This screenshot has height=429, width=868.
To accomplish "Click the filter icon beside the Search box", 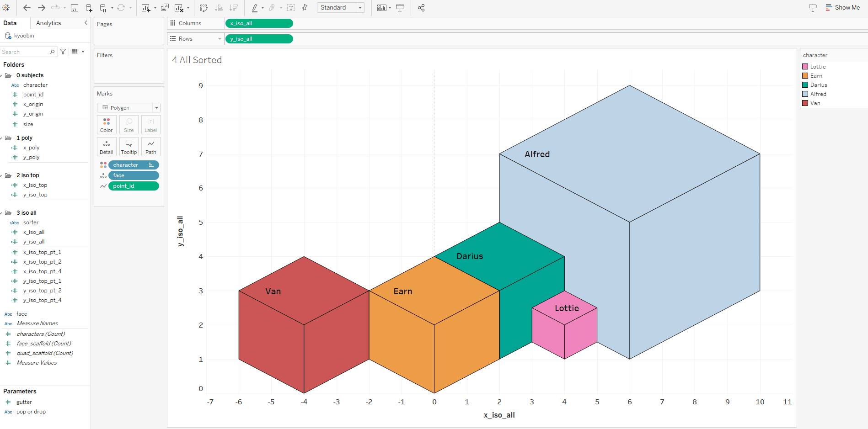I will (63, 52).
